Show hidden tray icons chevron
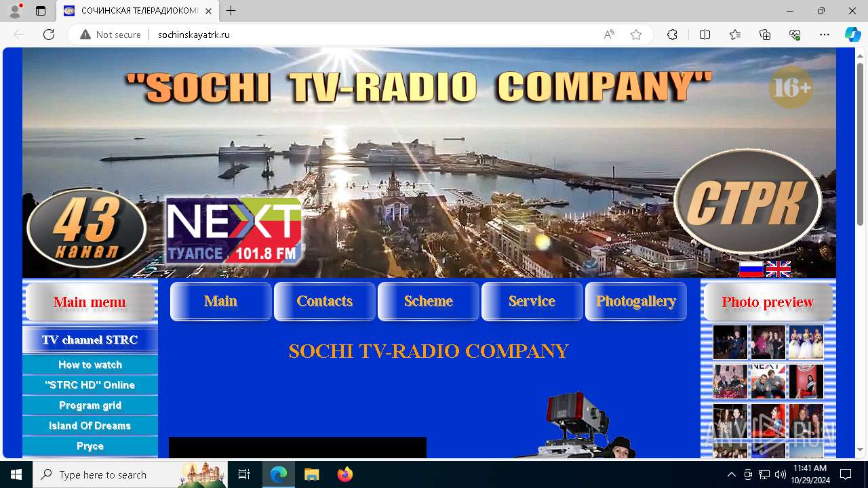The image size is (868, 488). point(731,474)
